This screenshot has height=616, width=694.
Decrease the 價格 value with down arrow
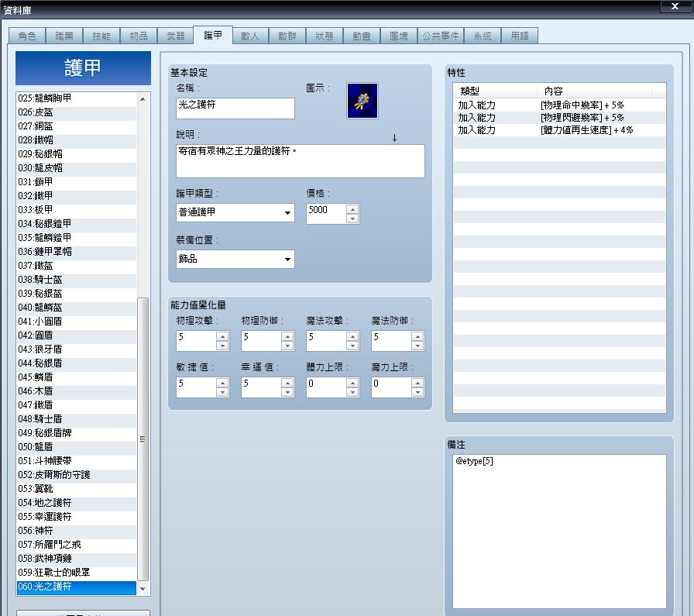click(x=352, y=219)
